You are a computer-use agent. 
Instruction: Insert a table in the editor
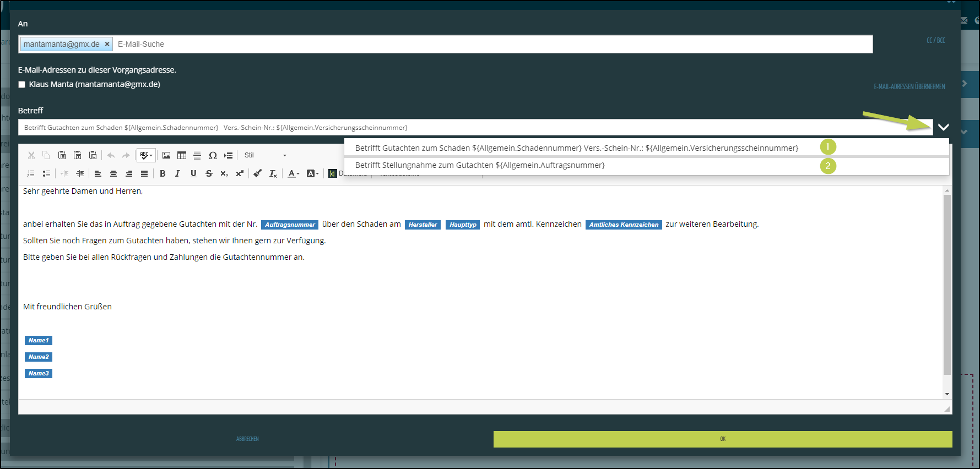(x=182, y=155)
